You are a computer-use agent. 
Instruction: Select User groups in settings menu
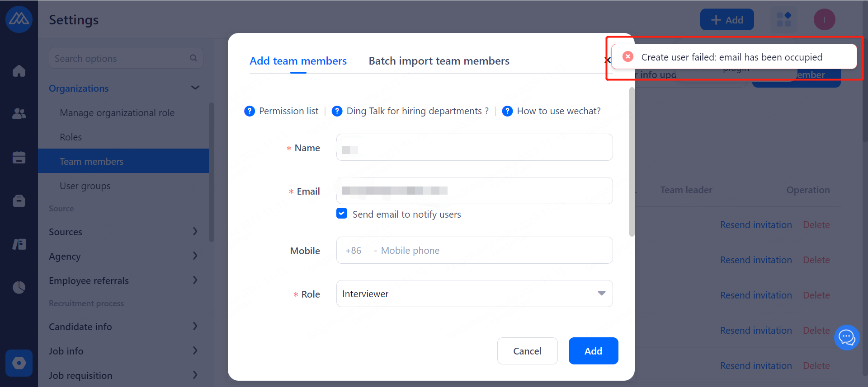(x=85, y=186)
